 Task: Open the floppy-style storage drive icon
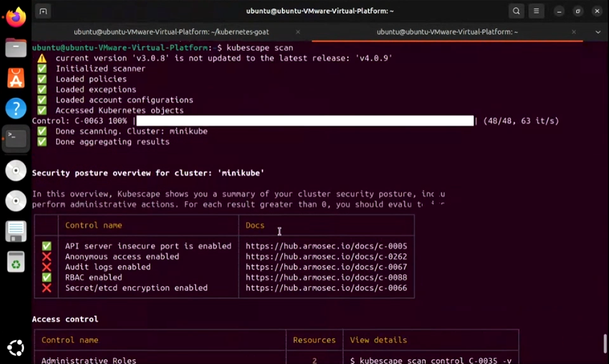pos(16,231)
